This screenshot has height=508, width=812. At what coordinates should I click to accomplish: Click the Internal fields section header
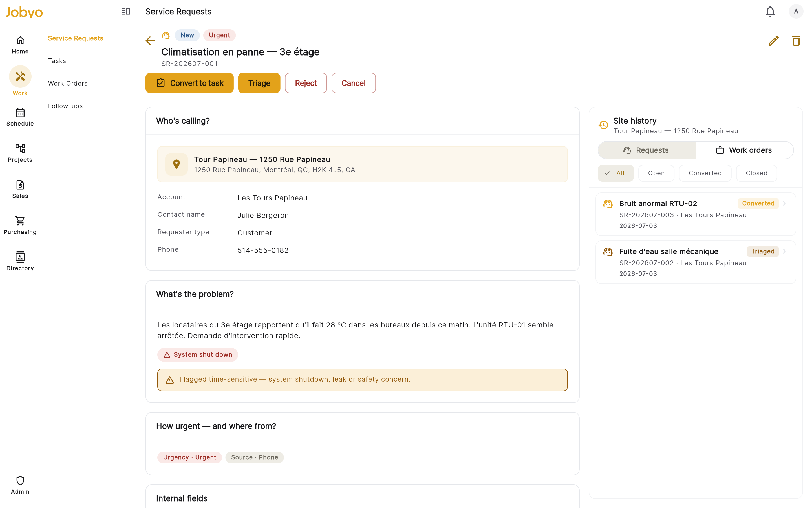[x=182, y=499]
